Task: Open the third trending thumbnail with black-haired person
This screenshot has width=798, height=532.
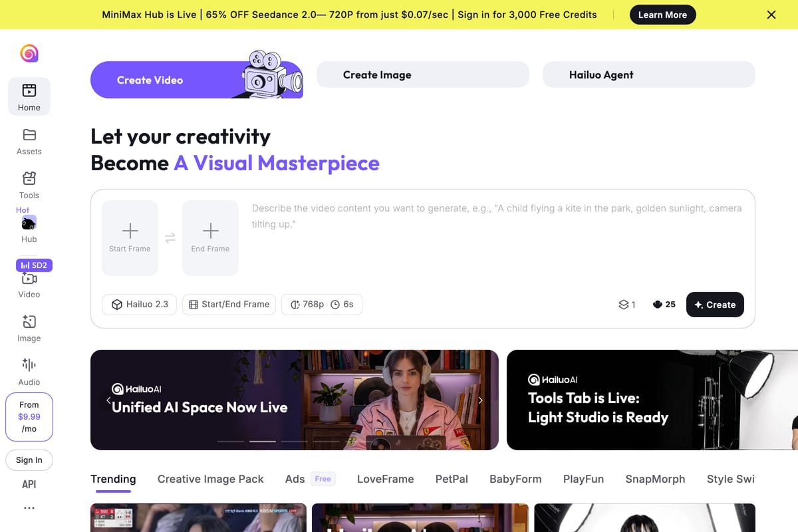Action: point(645,517)
